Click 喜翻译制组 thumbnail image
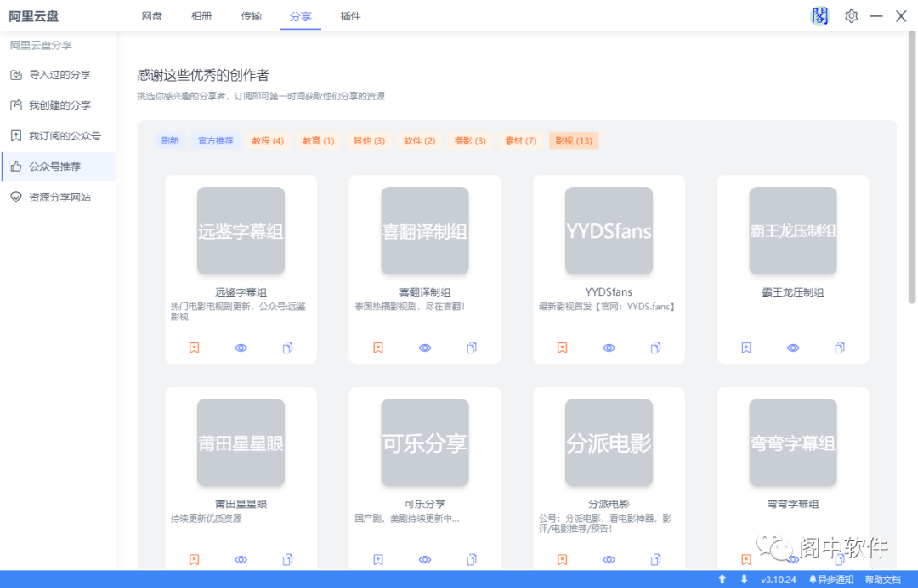The width and height of the screenshot is (918, 588). (x=425, y=230)
